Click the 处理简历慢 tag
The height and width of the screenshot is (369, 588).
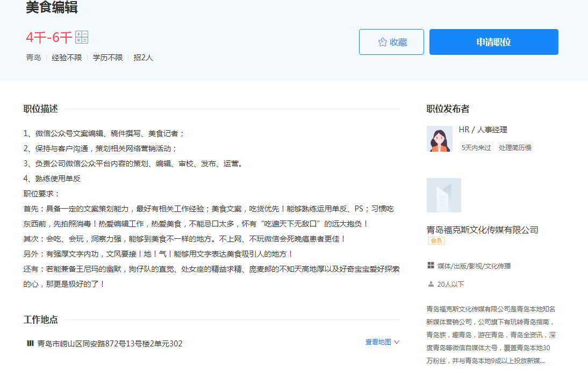(514, 147)
